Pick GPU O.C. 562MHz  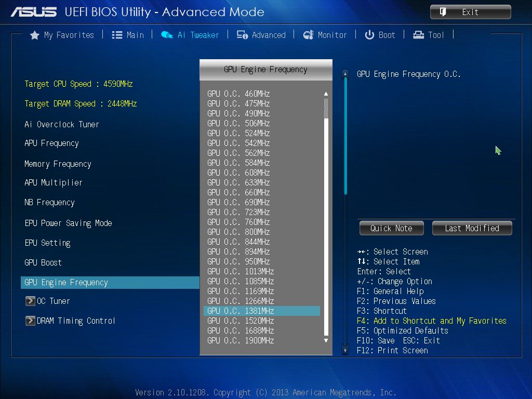238,153
